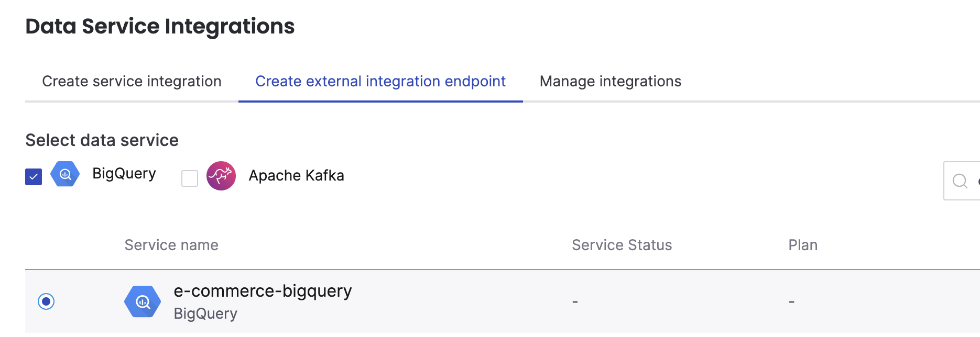Viewport: 980px width, 337px height.
Task: Uncheck the BigQuery data service checkbox
Action: (34, 176)
